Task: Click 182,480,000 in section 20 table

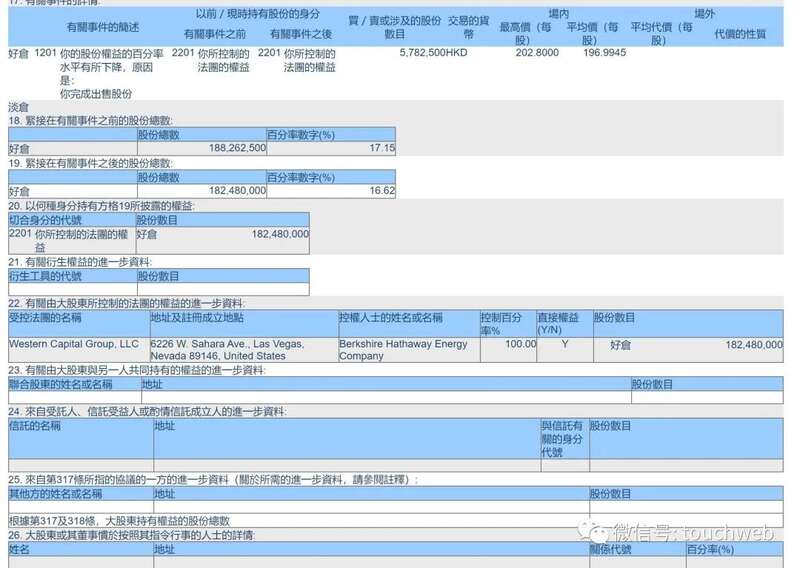Action: coord(280,234)
